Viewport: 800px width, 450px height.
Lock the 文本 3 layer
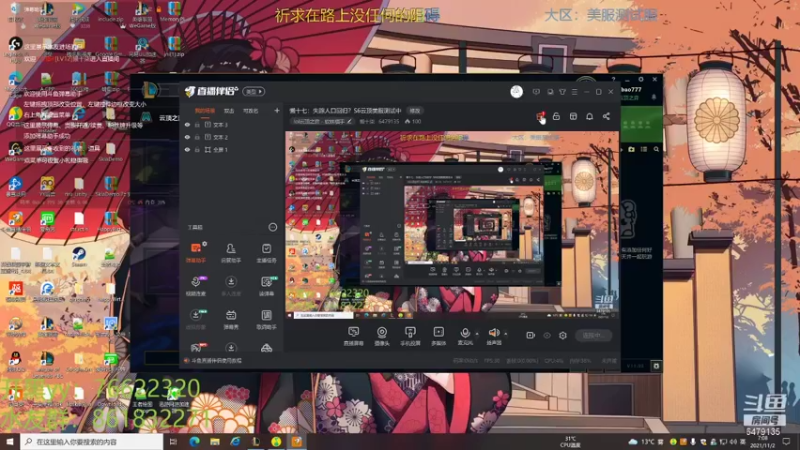(x=197, y=124)
